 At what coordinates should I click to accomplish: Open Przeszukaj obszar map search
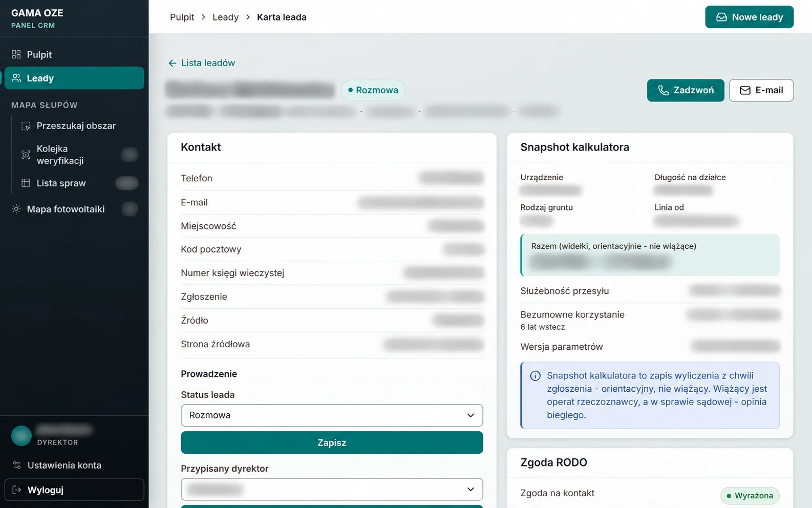click(76, 125)
